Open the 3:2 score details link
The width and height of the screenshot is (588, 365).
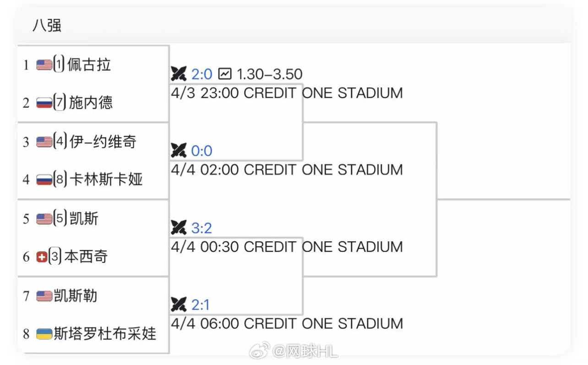[x=201, y=228]
